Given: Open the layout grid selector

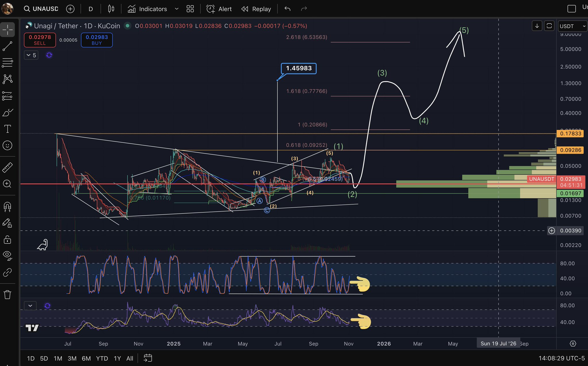Looking at the screenshot, I should [x=190, y=9].
